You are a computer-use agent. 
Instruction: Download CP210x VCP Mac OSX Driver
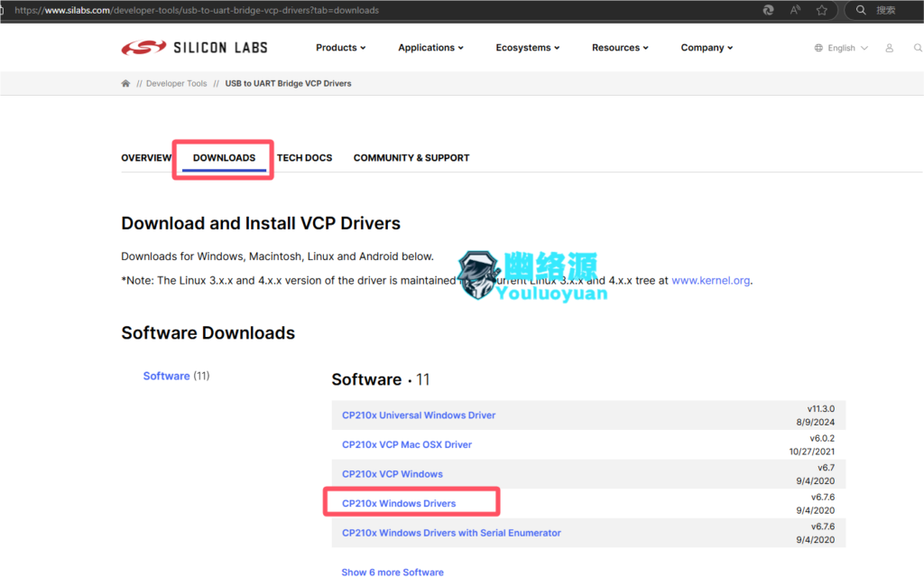407,444
